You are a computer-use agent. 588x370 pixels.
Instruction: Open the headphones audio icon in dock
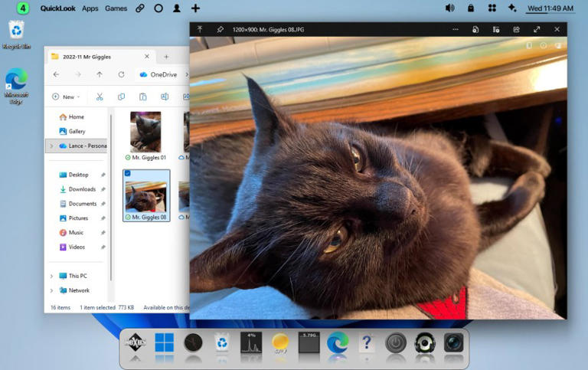tap(424, 342)
